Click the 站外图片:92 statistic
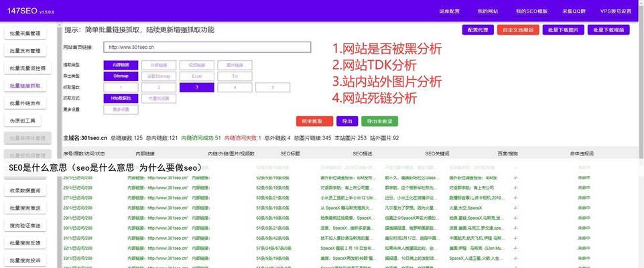The height and width of the screenshot is (268, 644). pos(384,138)
